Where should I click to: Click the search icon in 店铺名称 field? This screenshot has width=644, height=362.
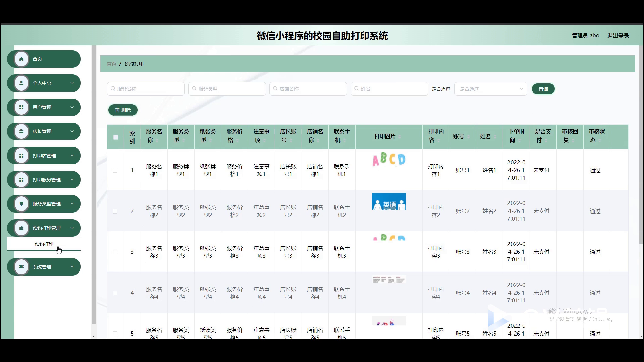(275, 89)
